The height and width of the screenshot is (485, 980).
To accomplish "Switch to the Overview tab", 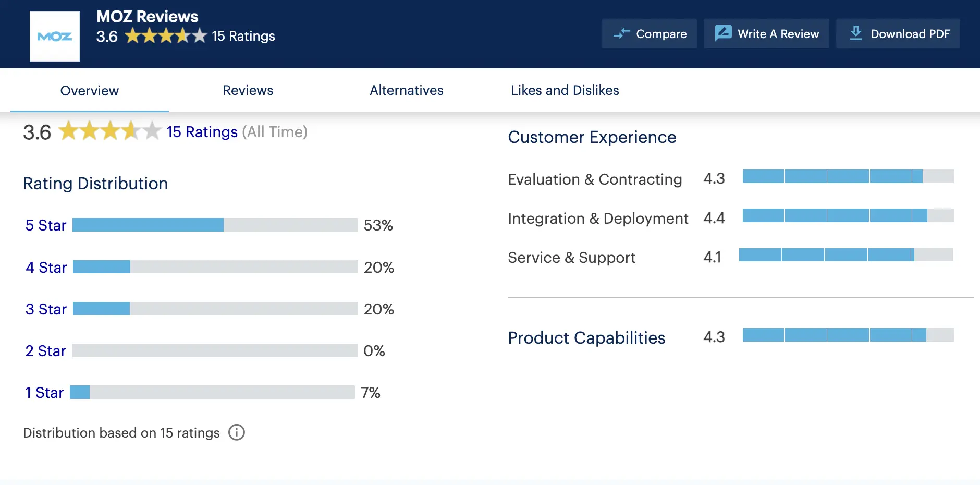I will pyautogui.click(x=89, y=90).
